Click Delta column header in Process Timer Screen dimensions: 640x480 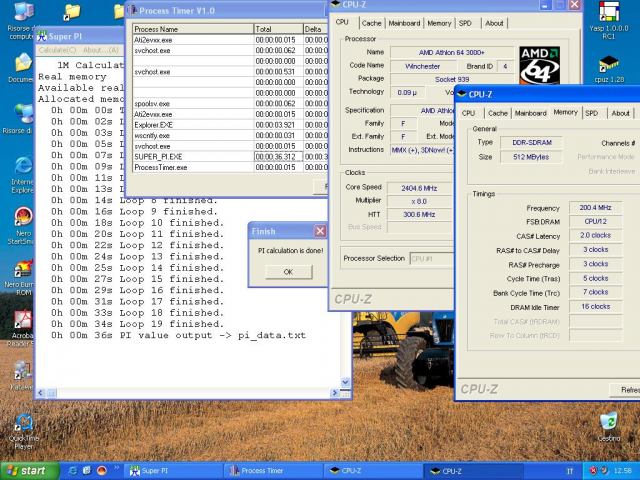point(316,29)
